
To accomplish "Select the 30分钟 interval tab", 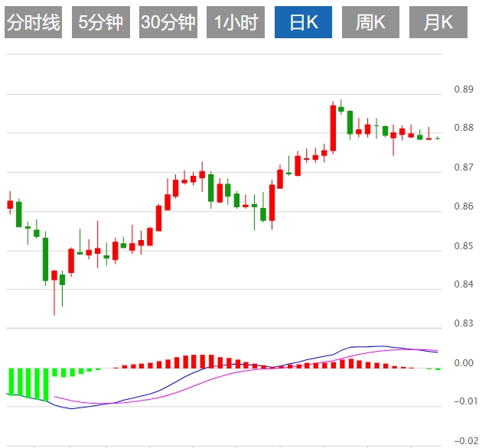I will (168, 22).
